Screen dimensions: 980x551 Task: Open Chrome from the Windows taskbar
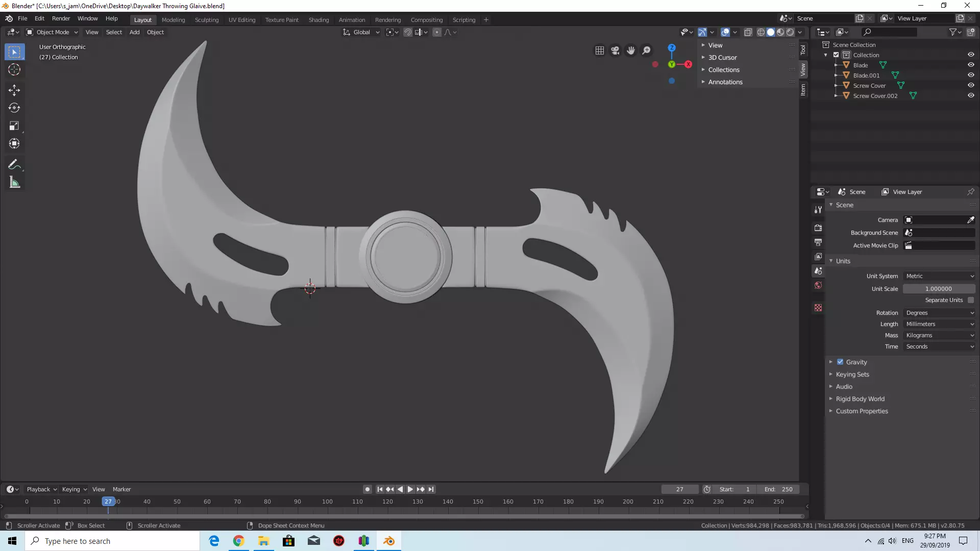click(238, 541)
